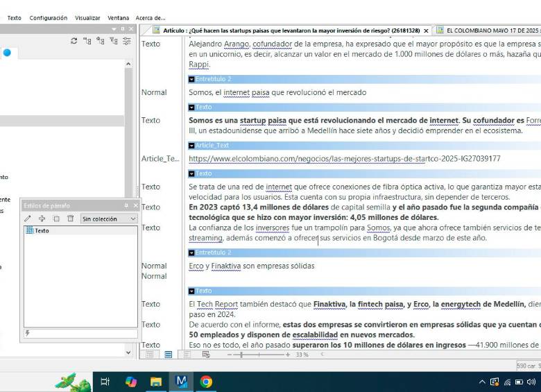Click the 'Somos, el internet paisa' heading text
This screenshot has width=541, height=392.
coord(277,92)
